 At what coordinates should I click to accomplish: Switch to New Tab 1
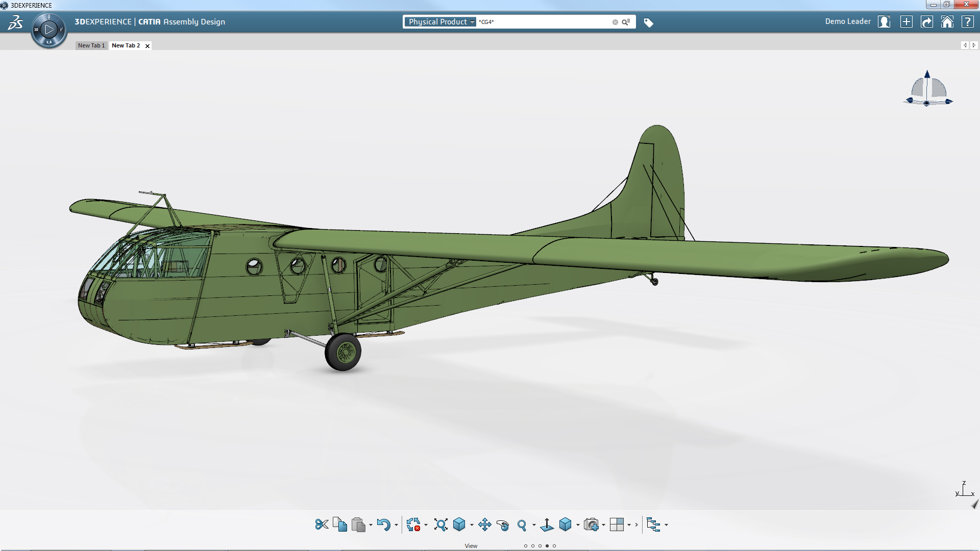pos(91,45)
